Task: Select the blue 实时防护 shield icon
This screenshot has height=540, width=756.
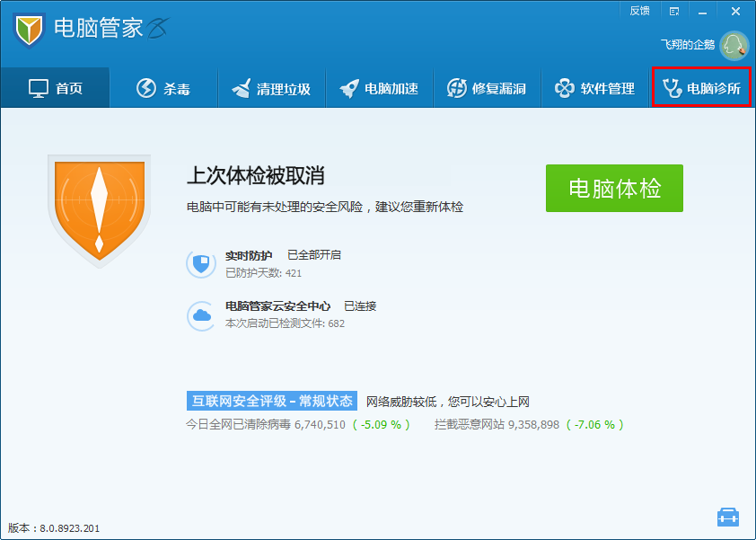Action: (201, 263)
